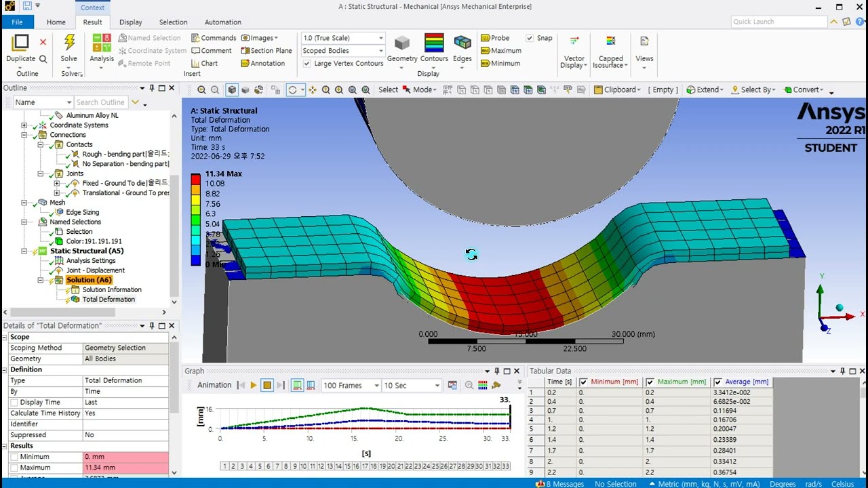The image size is (868, 488).
Task: Switch to the Automation tab
Action: [222, 22]
